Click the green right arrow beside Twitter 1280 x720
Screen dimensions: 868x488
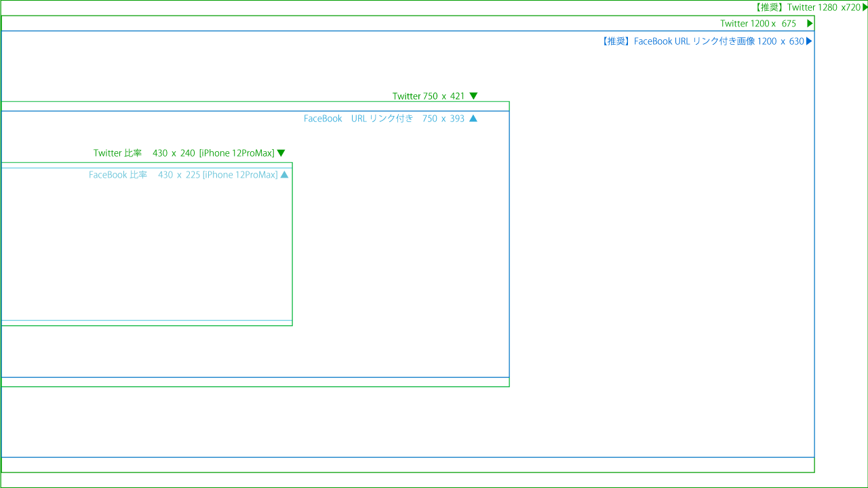pos(865,7)
